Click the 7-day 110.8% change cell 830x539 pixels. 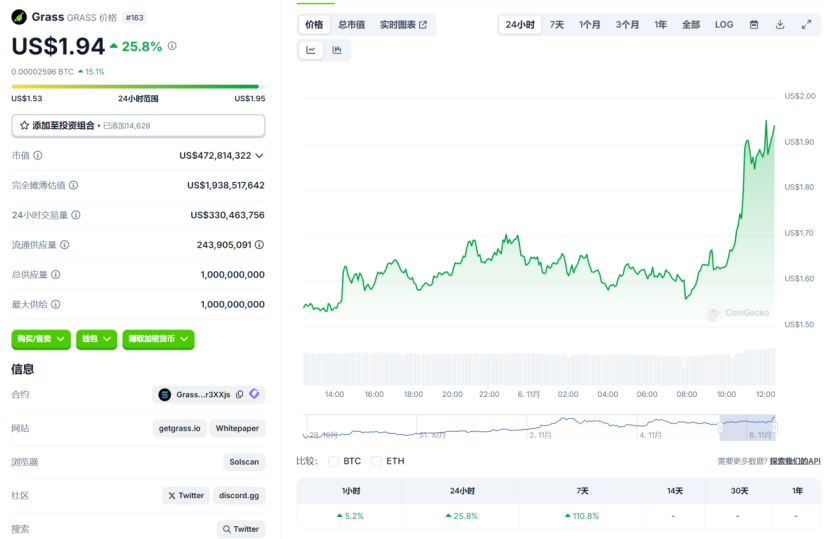click(x=581, y=516)
